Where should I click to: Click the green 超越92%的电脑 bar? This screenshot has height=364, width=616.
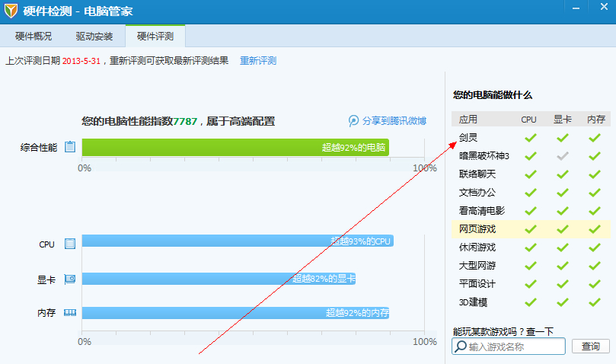coord(235,148)
